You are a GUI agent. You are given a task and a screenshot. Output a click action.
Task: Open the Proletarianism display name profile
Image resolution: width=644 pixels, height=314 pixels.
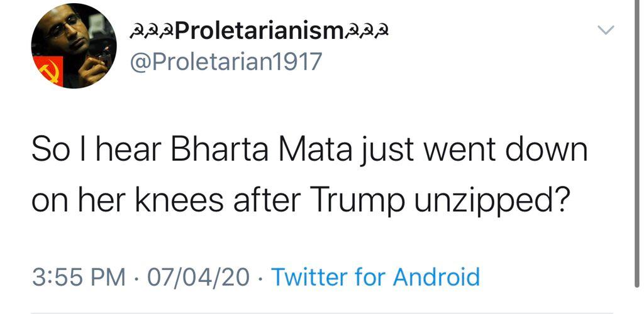[x=259, y=31]
